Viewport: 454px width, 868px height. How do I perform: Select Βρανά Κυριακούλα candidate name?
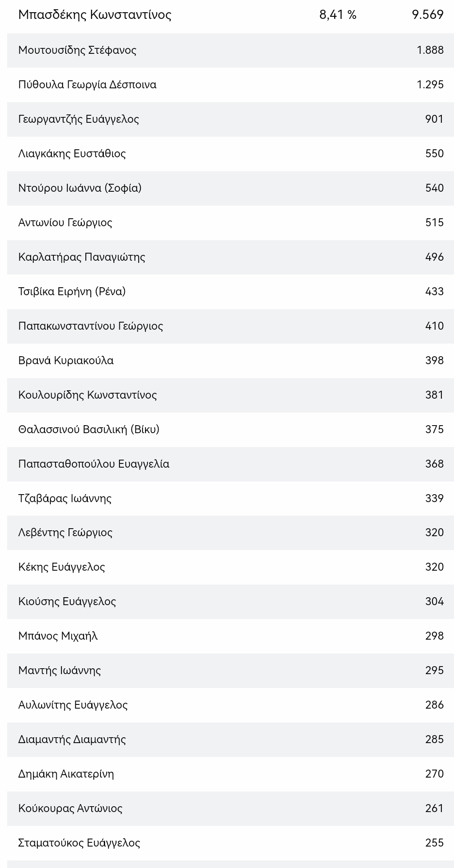click(x=66, y=360)
